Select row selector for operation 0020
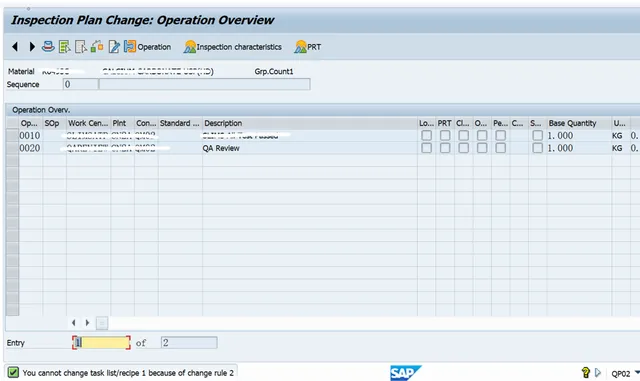Screen dimensions: 640x381 pyautogui.click(x=12, y=148)
